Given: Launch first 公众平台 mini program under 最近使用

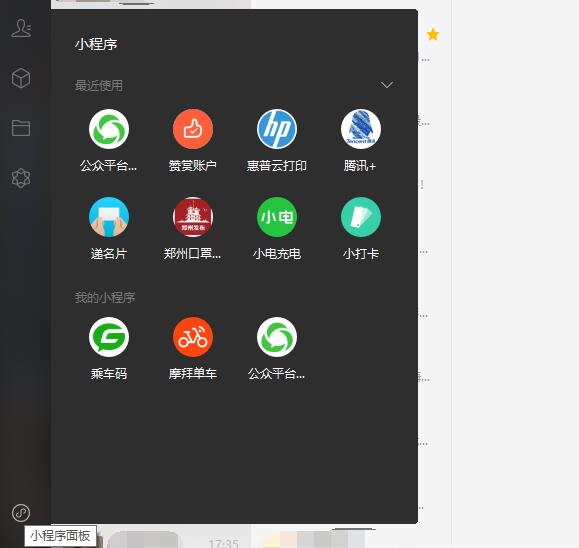Looking at the screenshot, I should pyautogui.click(x=109, y=129).
